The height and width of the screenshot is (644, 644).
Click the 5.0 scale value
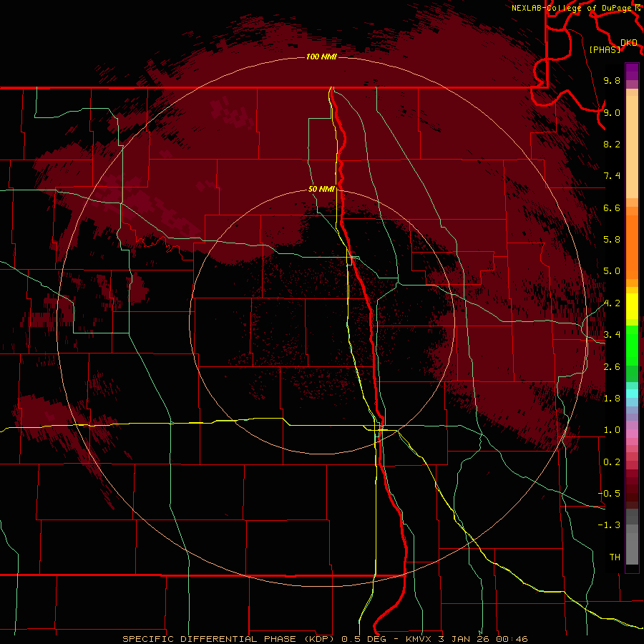coord(612,271)
